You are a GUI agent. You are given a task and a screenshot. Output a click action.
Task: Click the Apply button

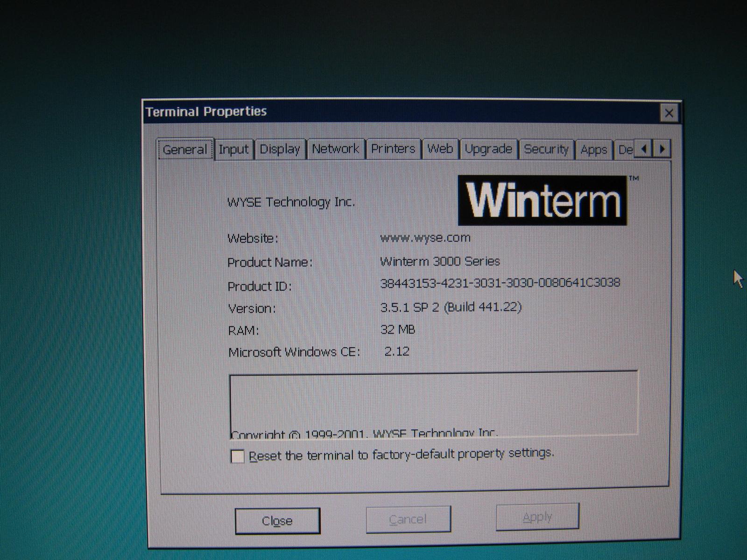coord(537,517)
